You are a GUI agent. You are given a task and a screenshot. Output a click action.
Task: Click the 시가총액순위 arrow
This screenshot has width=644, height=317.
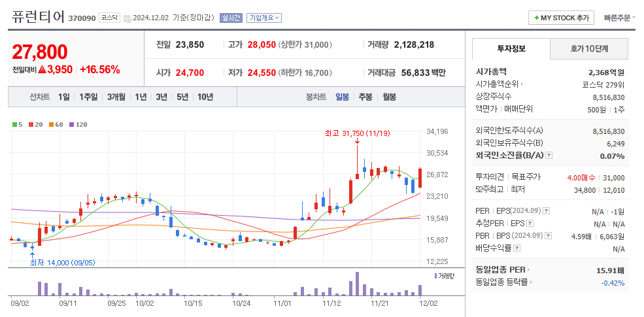point(522,84)
